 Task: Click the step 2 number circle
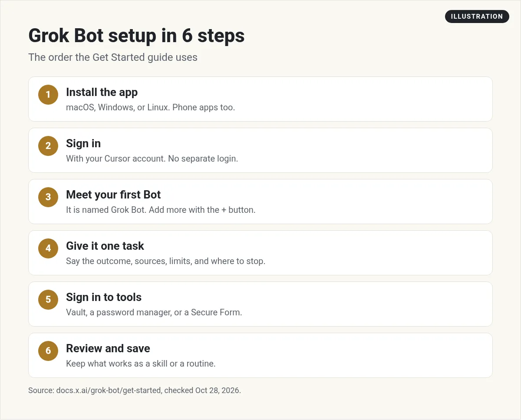point(48,146)
